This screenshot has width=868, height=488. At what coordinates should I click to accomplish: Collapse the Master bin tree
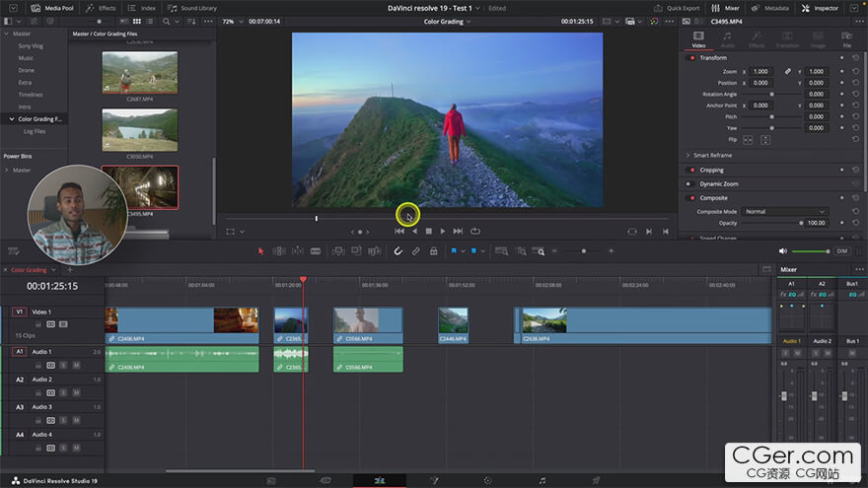[7, 34]
